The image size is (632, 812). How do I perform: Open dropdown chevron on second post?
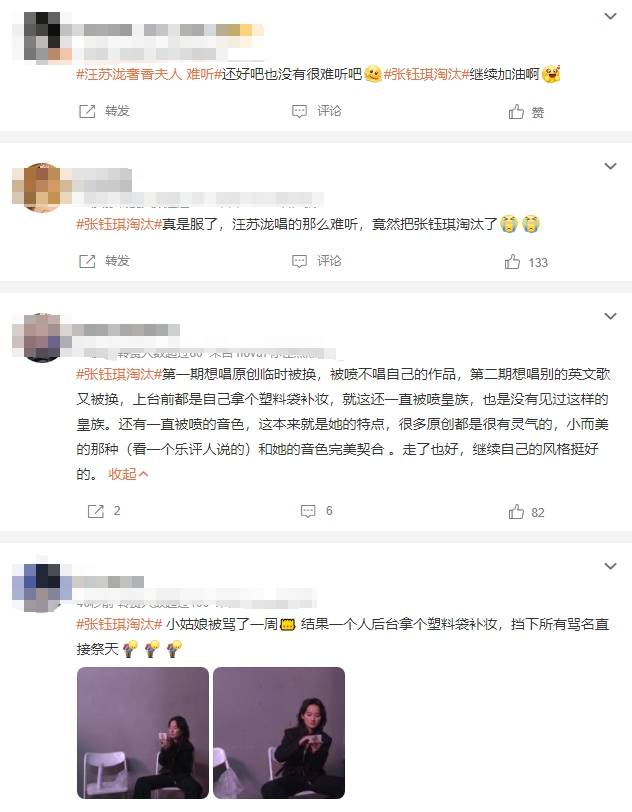point(611,166)
